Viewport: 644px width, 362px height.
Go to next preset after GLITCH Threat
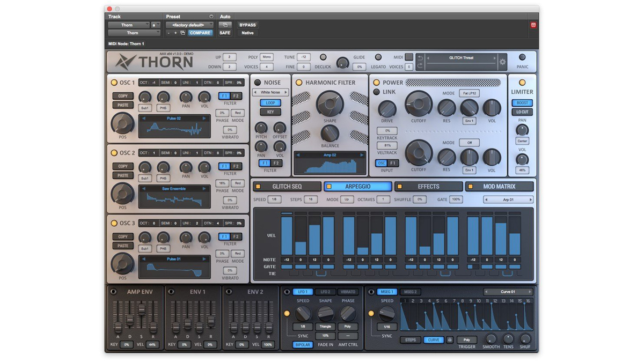pyautogui.click(x=494, y=58)
